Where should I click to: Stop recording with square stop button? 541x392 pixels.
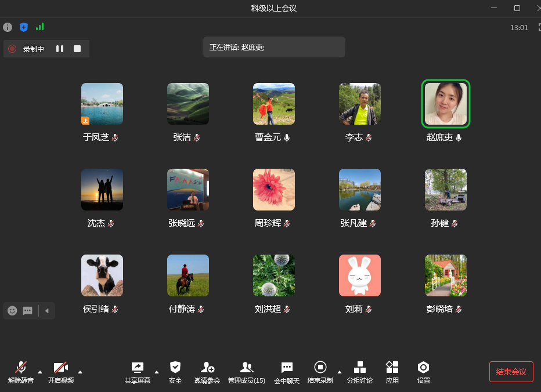[x=77, y=49]
